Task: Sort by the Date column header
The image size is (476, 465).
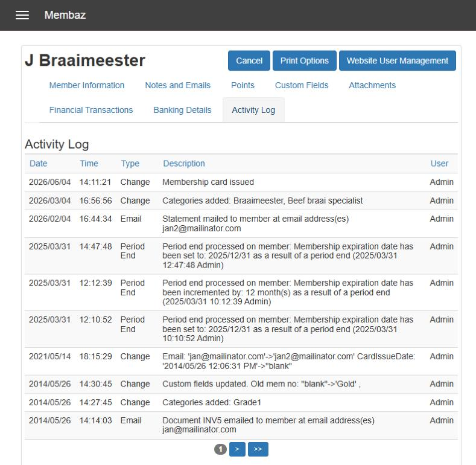Action: (x=38, y=164)
